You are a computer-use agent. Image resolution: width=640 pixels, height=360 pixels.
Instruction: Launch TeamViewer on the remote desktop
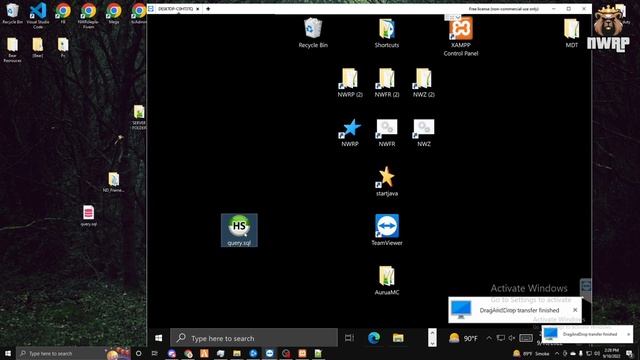click(387, 230)
